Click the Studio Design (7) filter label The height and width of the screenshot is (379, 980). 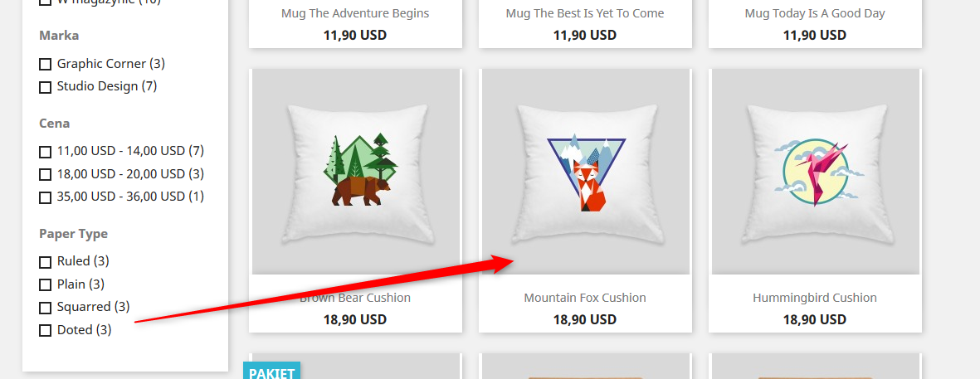(x=107, y=86)
